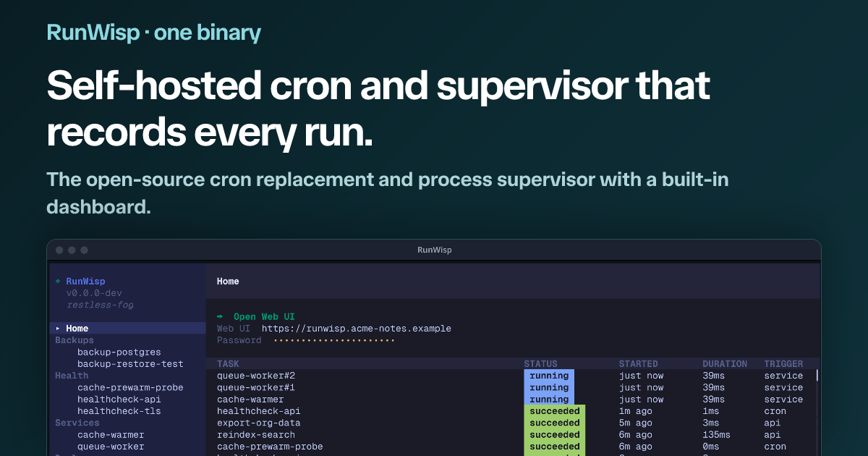This screenshot has height=456, width=868.
Task: Click the STARTED column header
Action: point(639,364)
